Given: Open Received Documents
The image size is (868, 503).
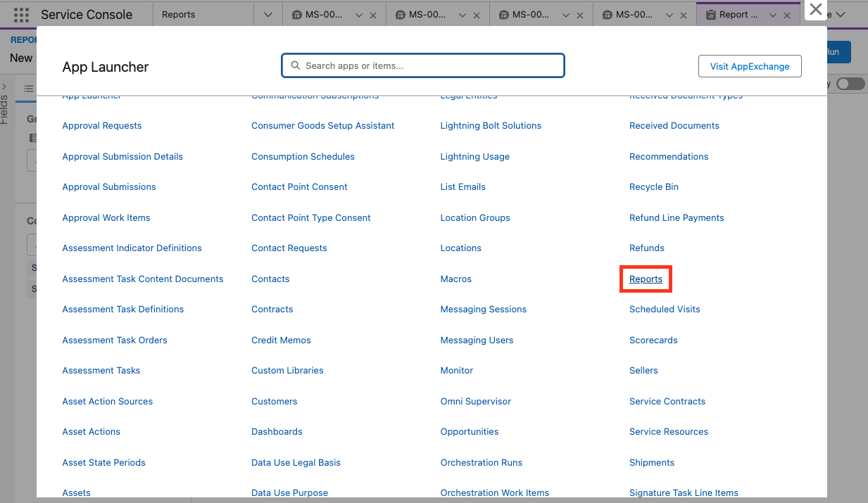Looking at the screenshot, I should pyautogui.click(x=674, y=126).
